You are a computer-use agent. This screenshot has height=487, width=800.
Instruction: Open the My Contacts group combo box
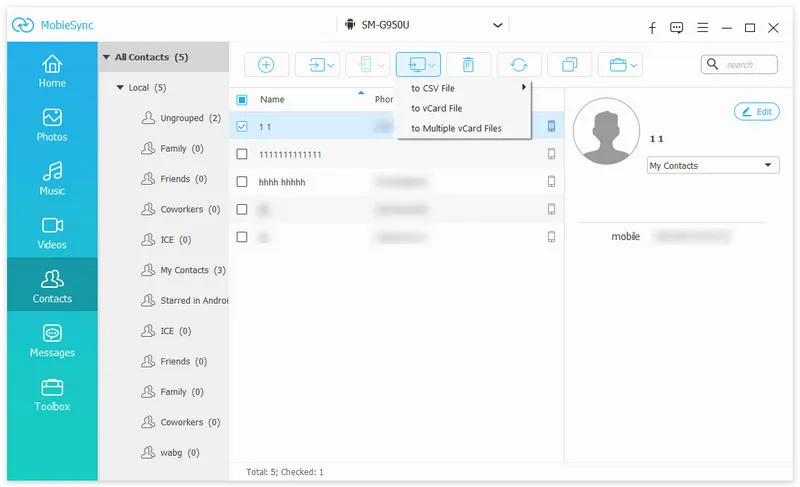[x=712, y=166]
